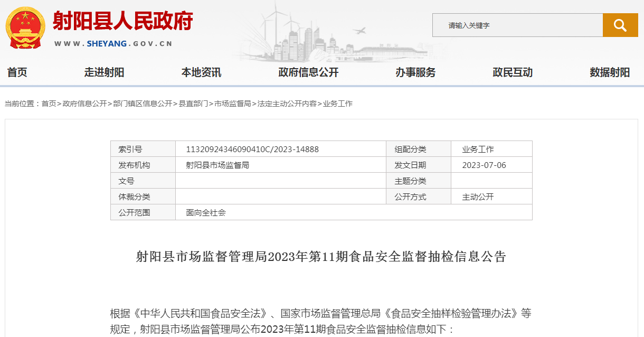Click 首页 in the breadcrumb trail
The width and height of the screenshot is (644, 337).
click(49, 104)
